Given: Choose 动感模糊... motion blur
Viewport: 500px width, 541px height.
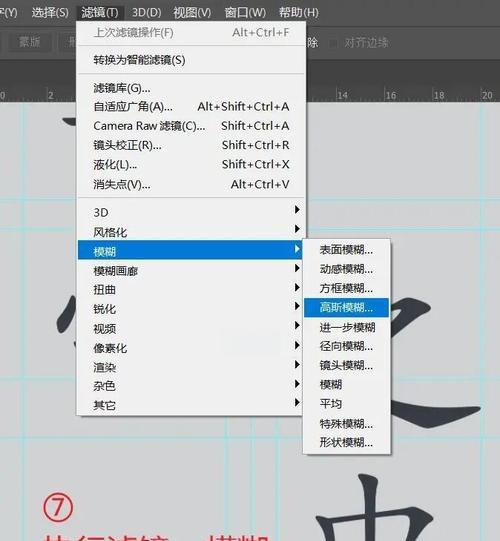Looking at the screenshot, I should tap(346, 269).
